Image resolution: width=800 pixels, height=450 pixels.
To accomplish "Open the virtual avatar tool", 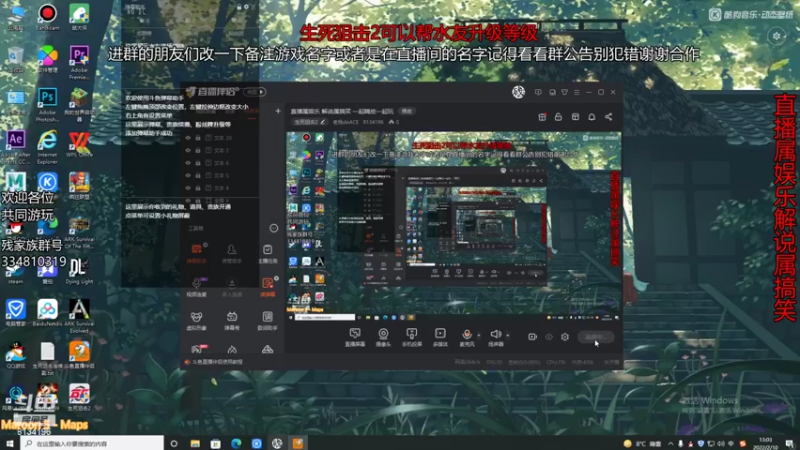I will pos(196,321).
